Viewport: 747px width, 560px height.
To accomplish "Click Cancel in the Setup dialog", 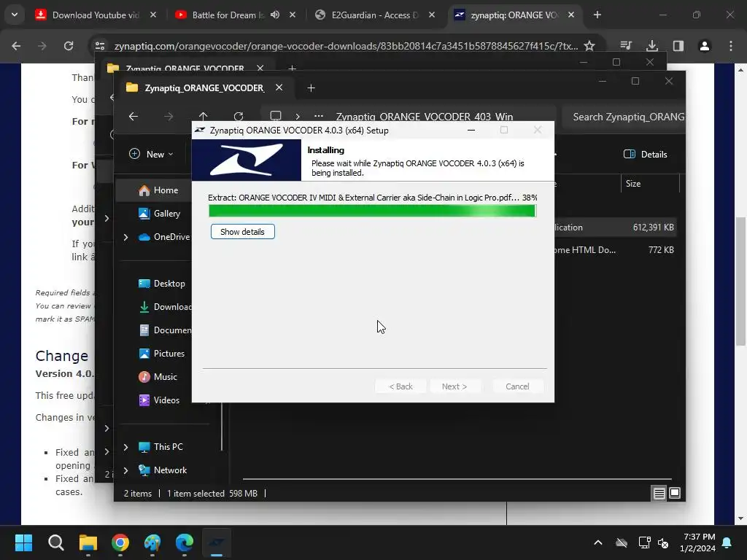I will [517, 386].
